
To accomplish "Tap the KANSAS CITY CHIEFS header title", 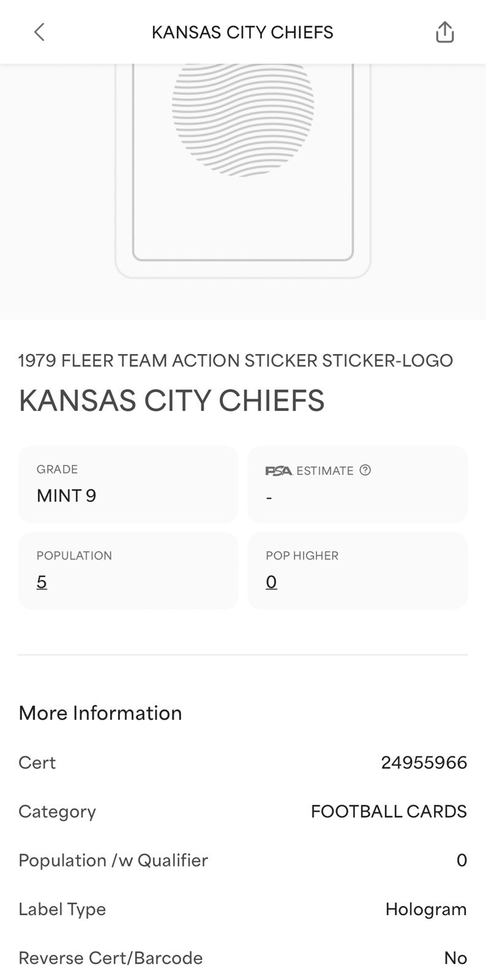I will pyautogui.click(x=242, y=32).
